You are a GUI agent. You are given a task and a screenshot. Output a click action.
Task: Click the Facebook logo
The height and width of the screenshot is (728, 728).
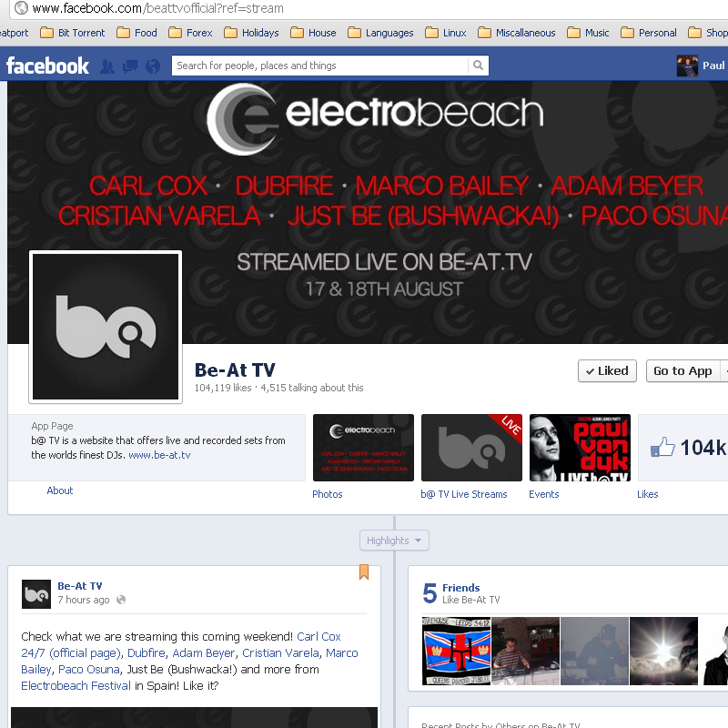[47, 66]
